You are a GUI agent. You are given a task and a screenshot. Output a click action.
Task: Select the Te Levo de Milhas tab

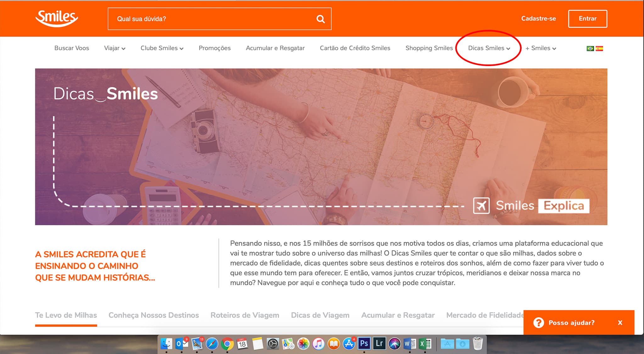click(x=66, y=315)
